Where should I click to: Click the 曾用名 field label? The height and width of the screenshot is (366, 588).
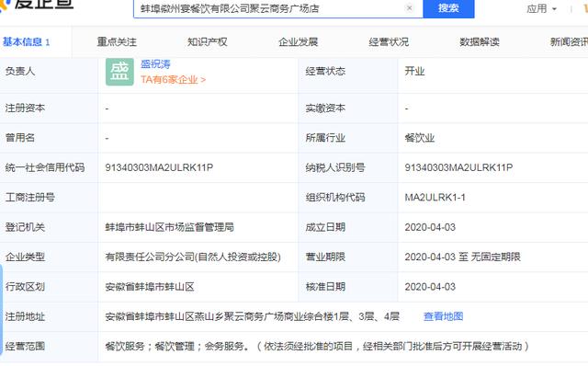(20, 138)
